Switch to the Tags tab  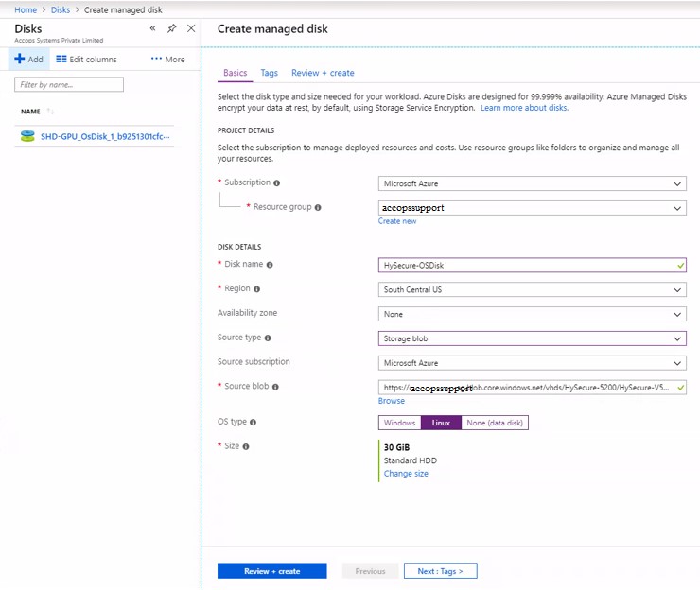coord(270,73)
